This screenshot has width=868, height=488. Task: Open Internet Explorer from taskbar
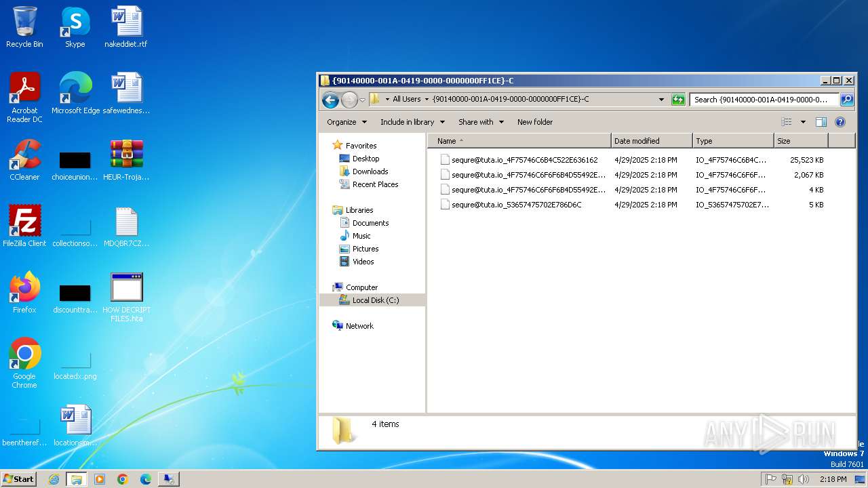(54, 479)
